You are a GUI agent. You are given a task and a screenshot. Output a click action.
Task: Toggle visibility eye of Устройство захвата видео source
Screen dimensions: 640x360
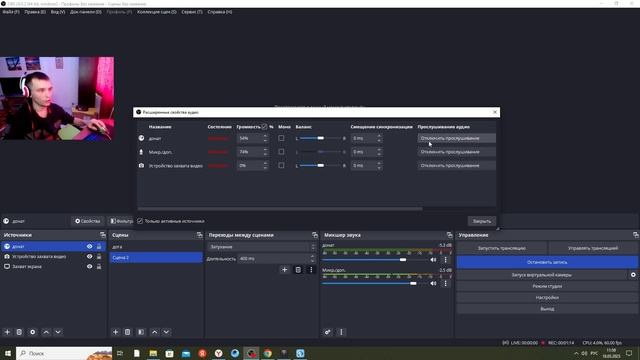click(89, 257)
